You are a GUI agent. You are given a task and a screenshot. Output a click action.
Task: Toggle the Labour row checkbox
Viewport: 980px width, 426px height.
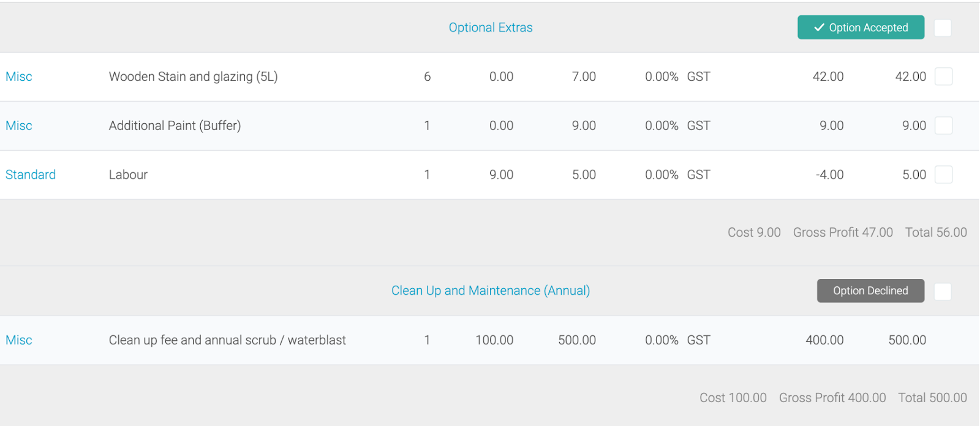944,175
